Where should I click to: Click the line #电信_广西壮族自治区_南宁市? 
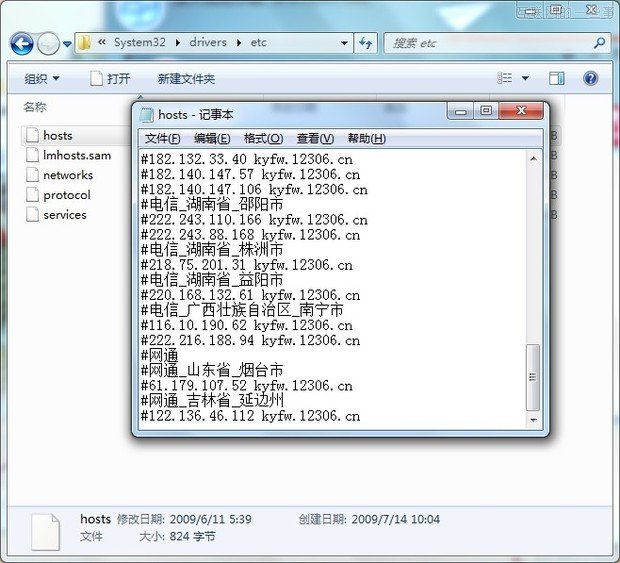[x=242, y=310]
